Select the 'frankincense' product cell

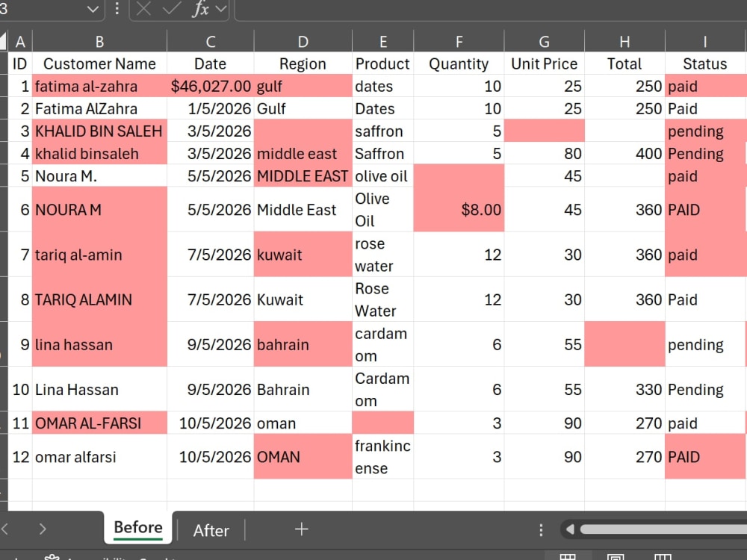point(383,456)
